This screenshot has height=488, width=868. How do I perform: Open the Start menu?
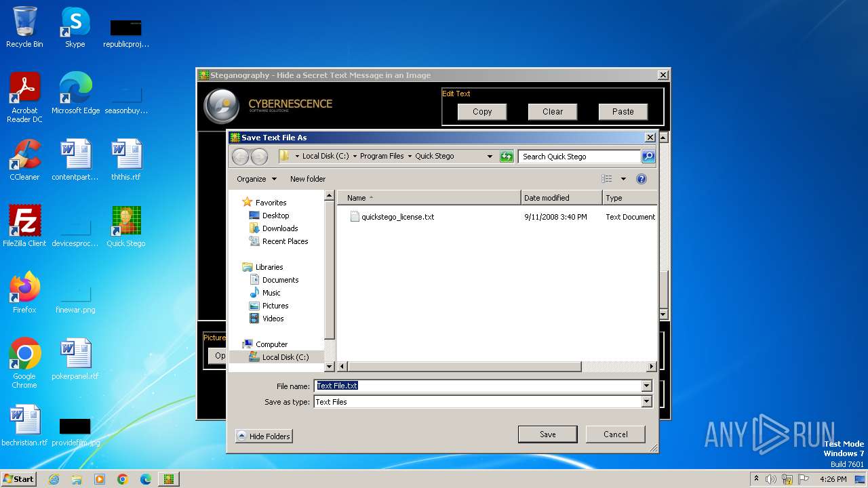[x=18, y=479]
